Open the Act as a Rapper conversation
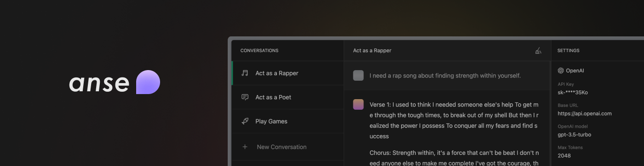Image resolution: width=644 pixels, height=166 pixels. click(x=287, y=73)
